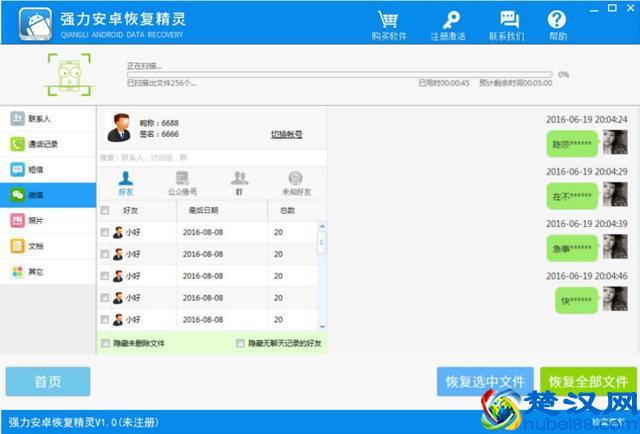Check the second 小好 row checkbox
This screenshot has width=640, height=434.
coord(105,254)
